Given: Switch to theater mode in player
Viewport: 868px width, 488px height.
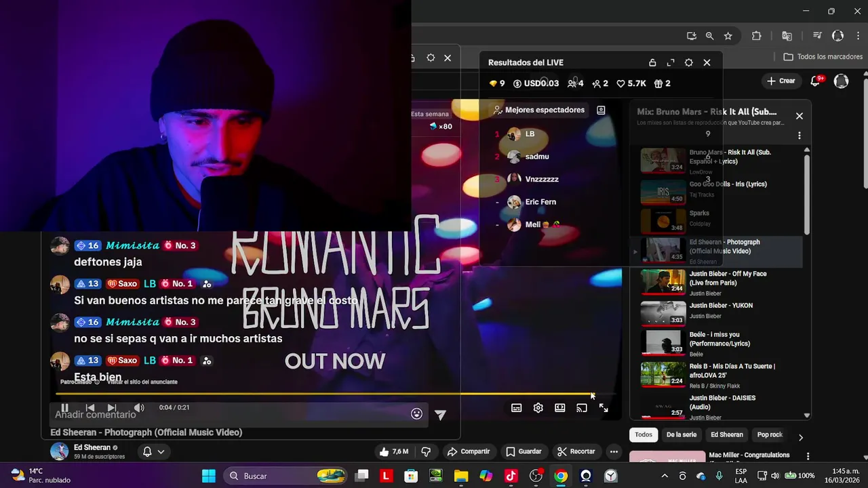Looking at the screenshot, I should 559,408.
